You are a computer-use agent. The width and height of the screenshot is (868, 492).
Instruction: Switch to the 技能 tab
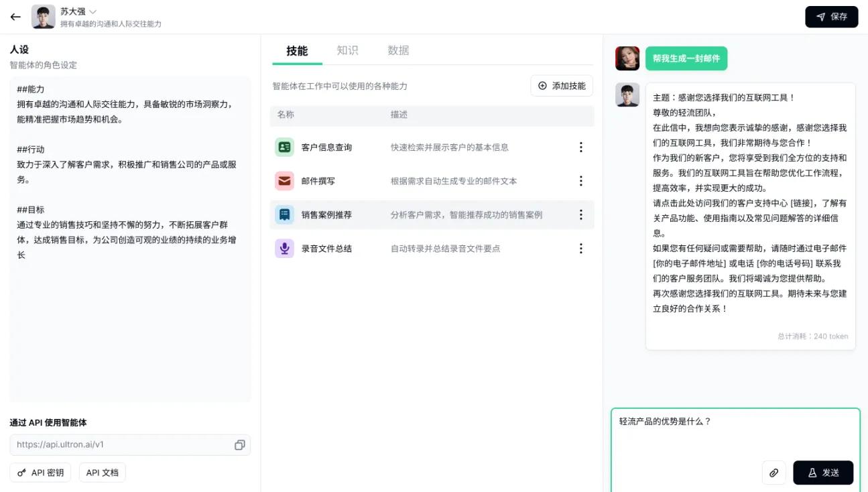tap(297, 51)
